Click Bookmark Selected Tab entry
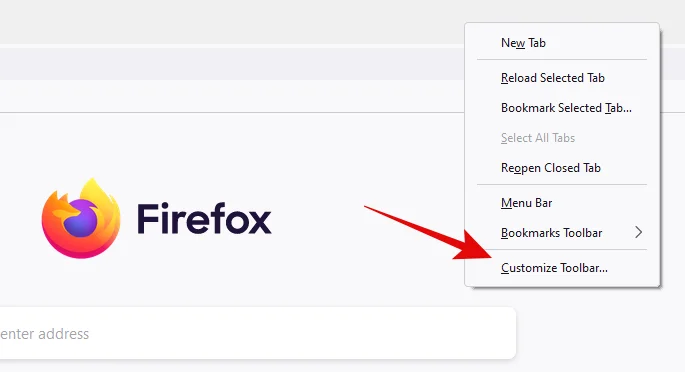This screenshot has width=685, height=372. click(x=562, y=108)
